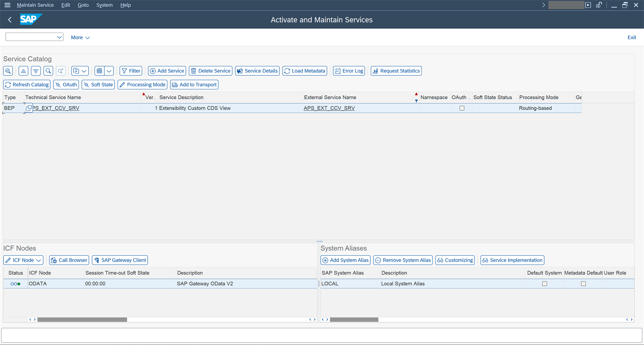Viewport: 644px width, 345px height.
Task: Open SAP Gateway Client
Action: [120, 260]
